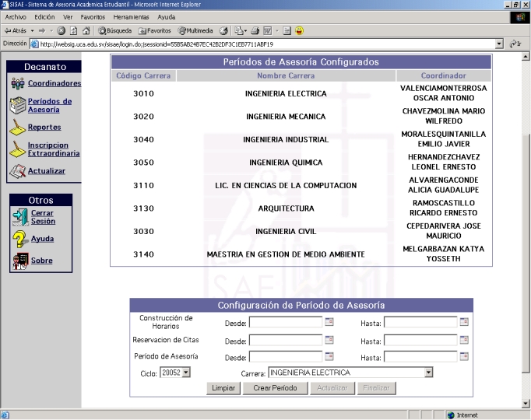This screenshot has width=531, height=420.
Task: Open the address bar dropdown arrow
Action: pos(499,44)
